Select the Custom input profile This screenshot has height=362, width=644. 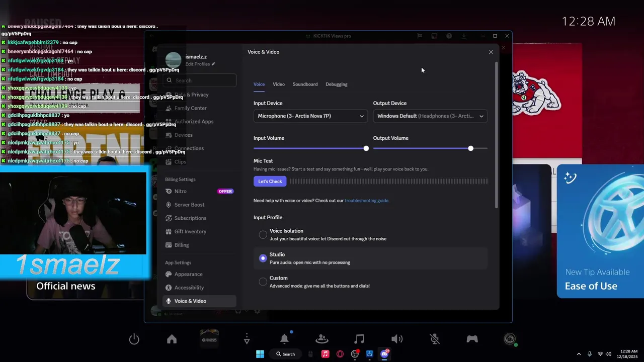[263, 282]
